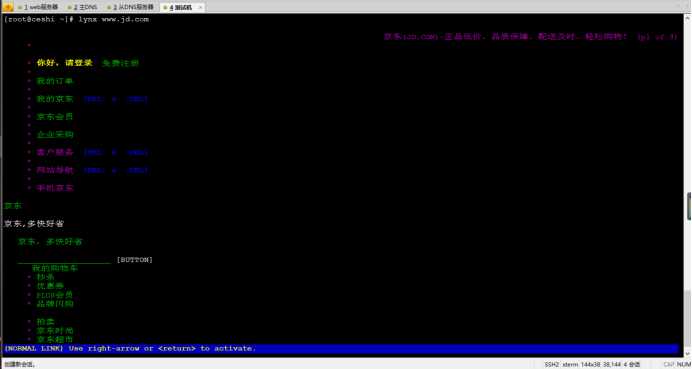This screenshot has height=369, width=692.
Task: Open the '免费注册' link
Action: pos(120,63)
